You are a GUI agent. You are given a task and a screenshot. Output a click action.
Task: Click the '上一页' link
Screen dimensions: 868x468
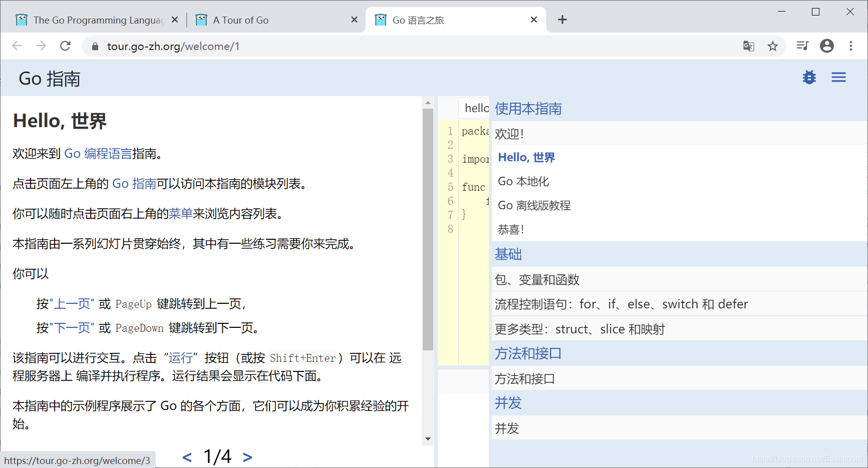pyautogui.click(x=72, y=304)
